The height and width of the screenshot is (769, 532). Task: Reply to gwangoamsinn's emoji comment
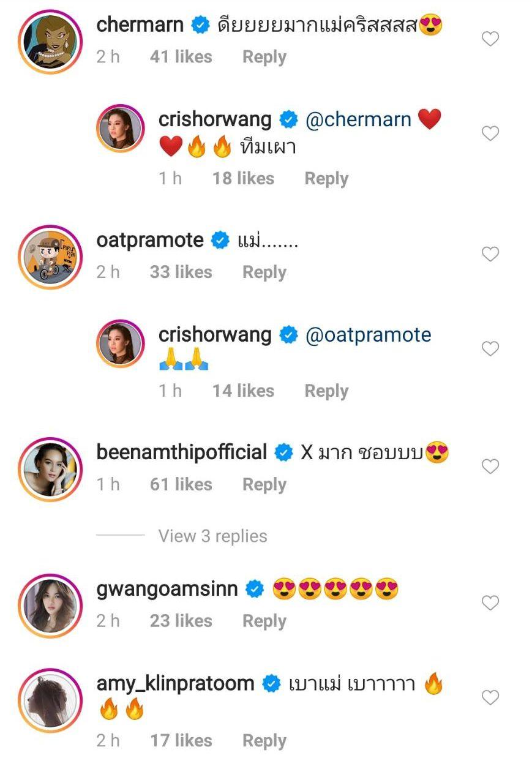pyautogui.click(x=264, y=621)
